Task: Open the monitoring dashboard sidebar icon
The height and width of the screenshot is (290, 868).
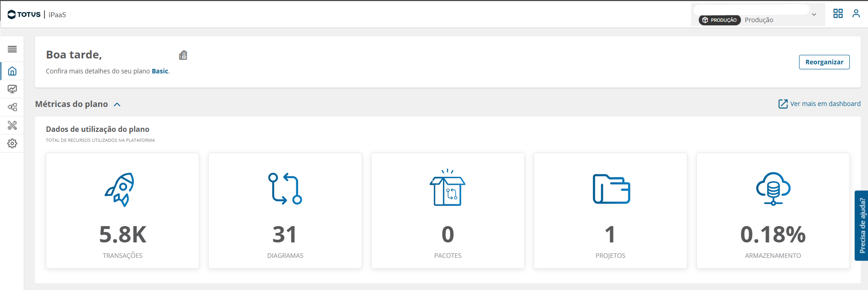Action: pos(12,89)
